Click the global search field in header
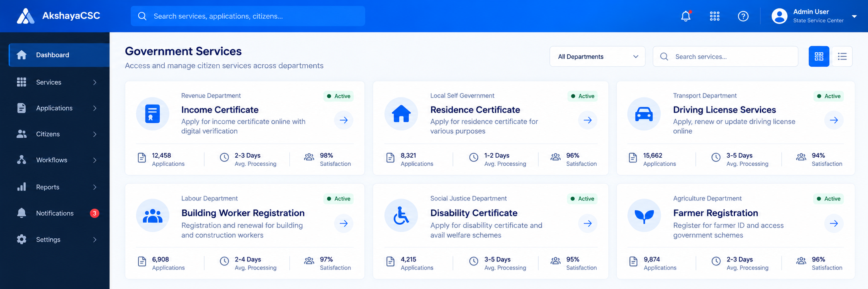The image size is (868, 289). coord(248,16)
